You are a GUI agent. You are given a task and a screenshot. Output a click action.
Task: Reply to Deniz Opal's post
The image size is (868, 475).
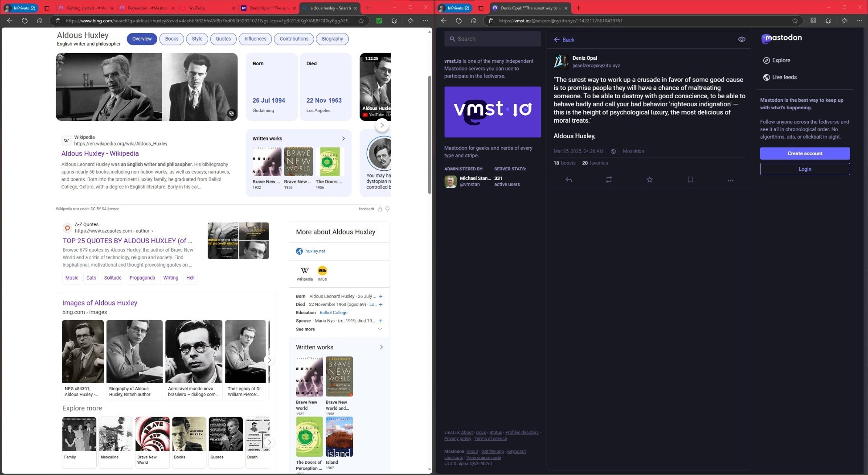(569, 180)
